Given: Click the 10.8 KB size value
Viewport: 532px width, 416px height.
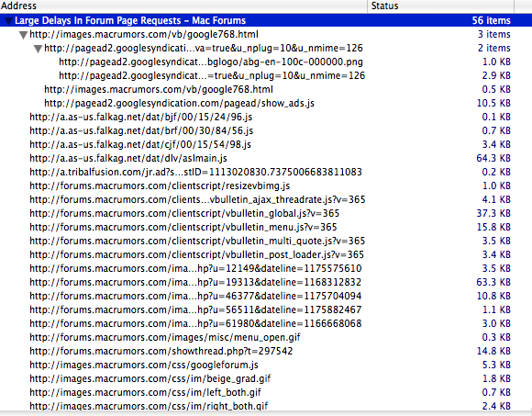Looking at the screenshot, I should (493, 296).
